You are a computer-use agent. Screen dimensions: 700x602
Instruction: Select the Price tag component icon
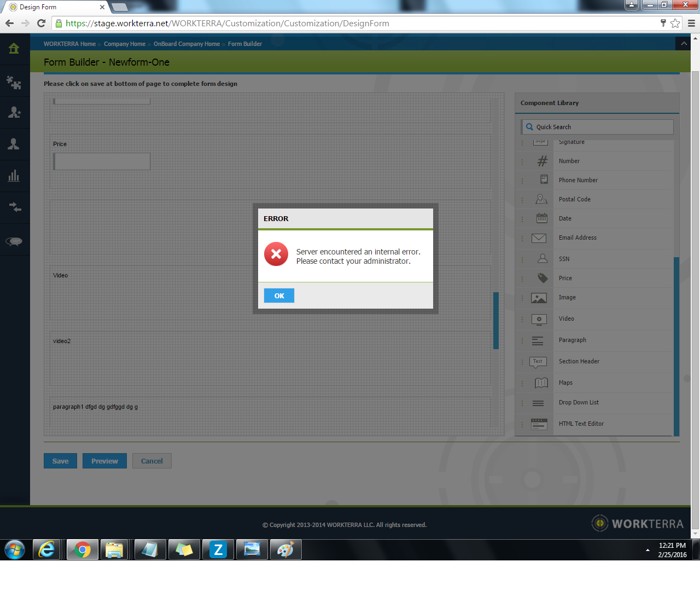click(542, 278)
